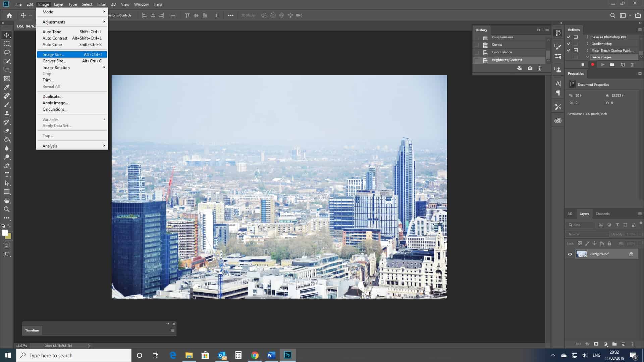Select the Healing Brush tool

[x=7, y=96]
